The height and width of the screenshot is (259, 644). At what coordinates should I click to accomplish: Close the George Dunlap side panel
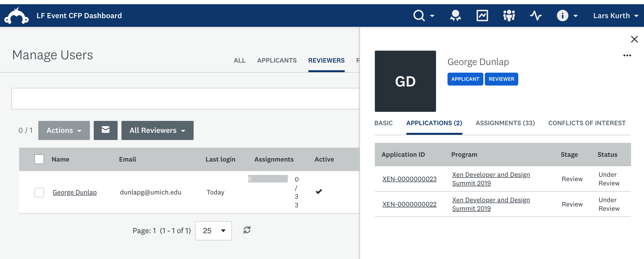pos(634,39)
